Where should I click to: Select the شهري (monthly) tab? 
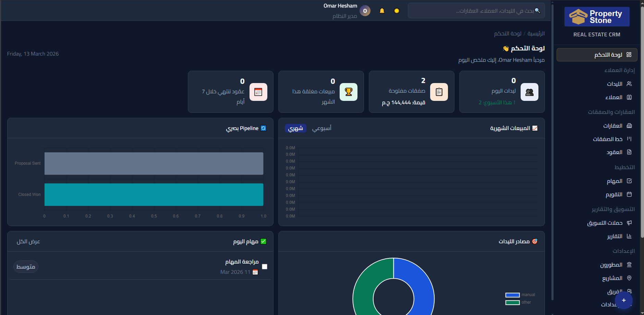295,128
